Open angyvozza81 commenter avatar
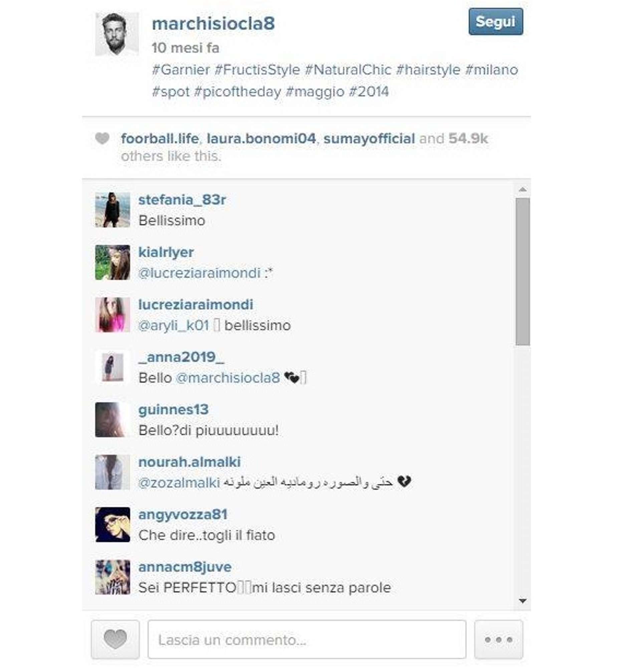 tap(113, 525)
